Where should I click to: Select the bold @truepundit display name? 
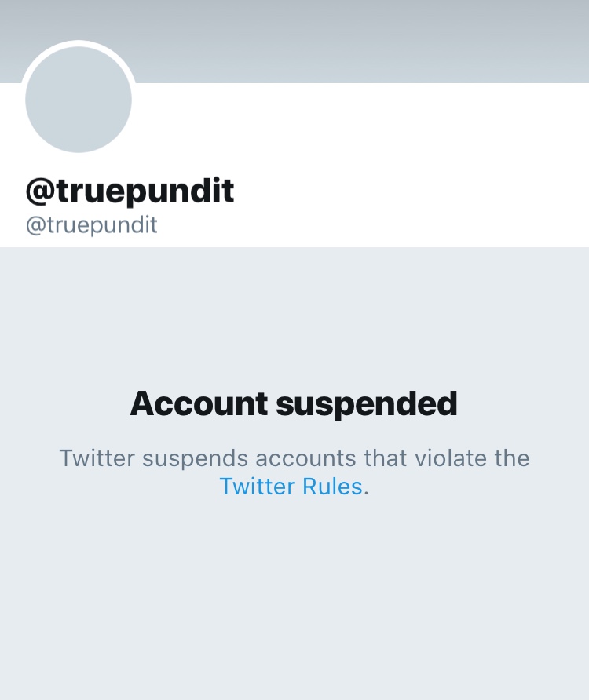pos(130,191)
